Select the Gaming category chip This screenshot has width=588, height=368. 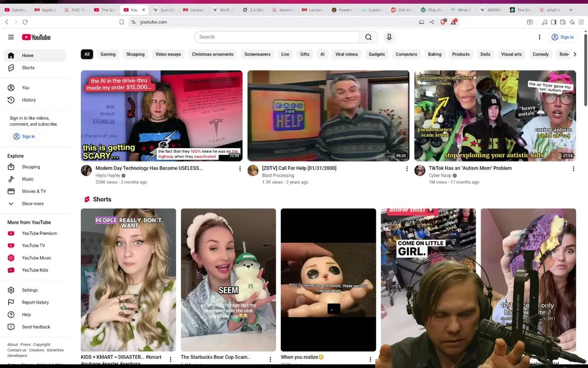[x=108, y=55]
